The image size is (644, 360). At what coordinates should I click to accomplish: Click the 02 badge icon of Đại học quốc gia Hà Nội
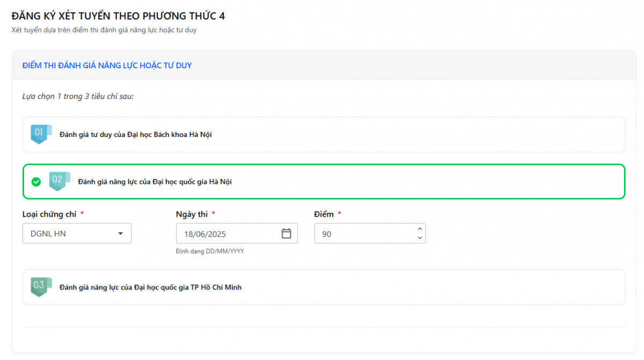tap(60, 181)
